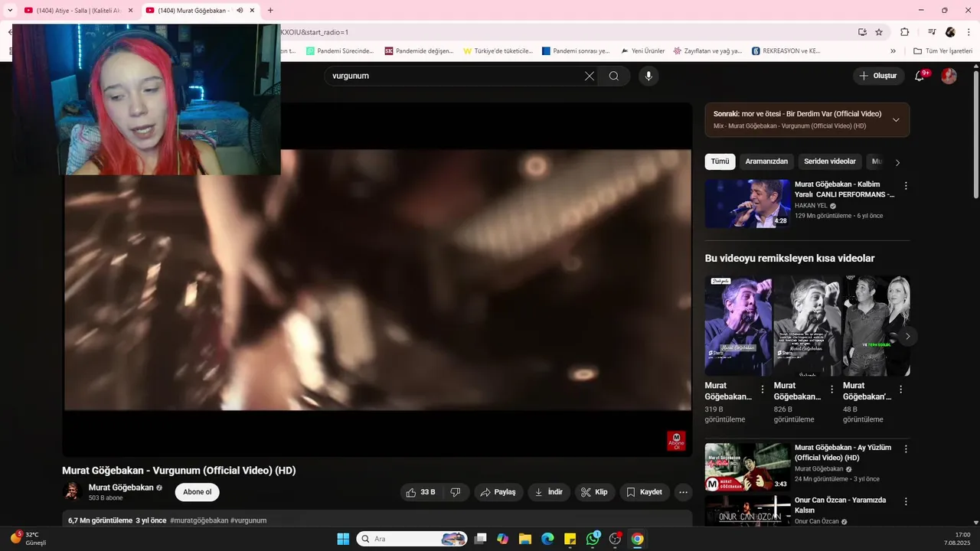
Task: Like the Vurgunum video
Action: [x=420, y=492]
